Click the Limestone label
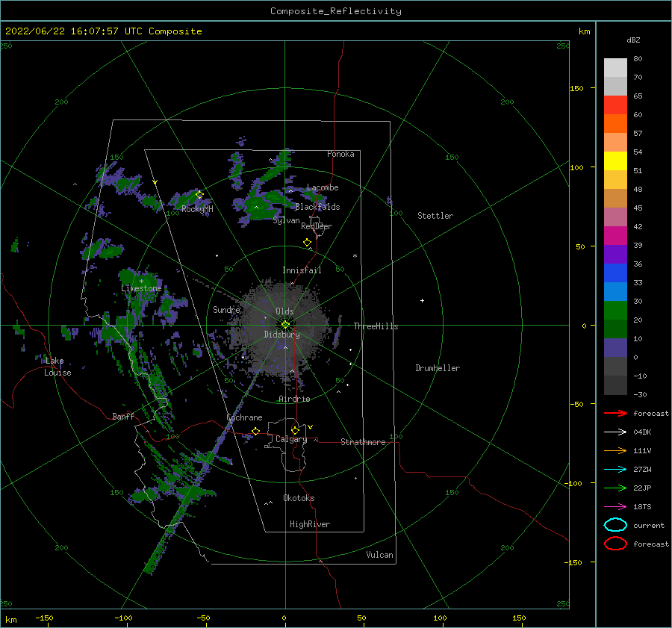 pos(141,288)
